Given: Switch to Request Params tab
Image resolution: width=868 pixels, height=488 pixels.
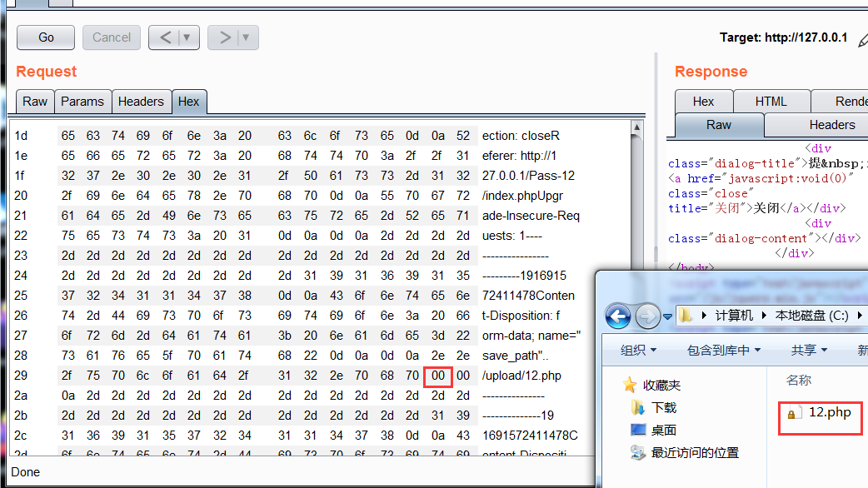Looking at the screenshot, I should coord(82,102).
